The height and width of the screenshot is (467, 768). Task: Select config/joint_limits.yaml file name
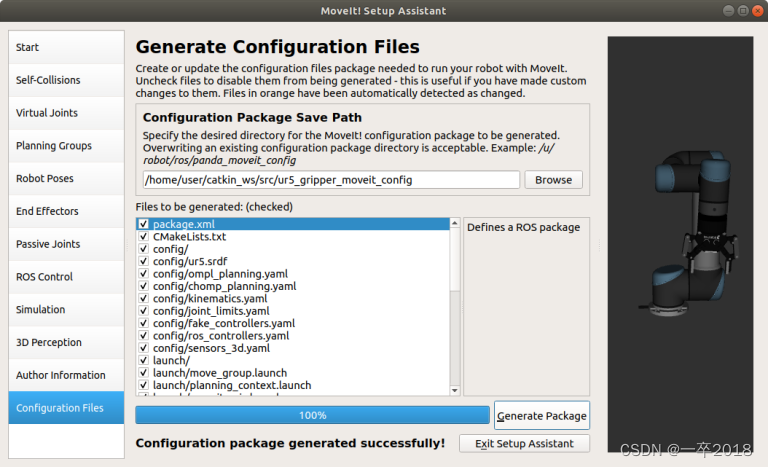click(x=211, y=311)
